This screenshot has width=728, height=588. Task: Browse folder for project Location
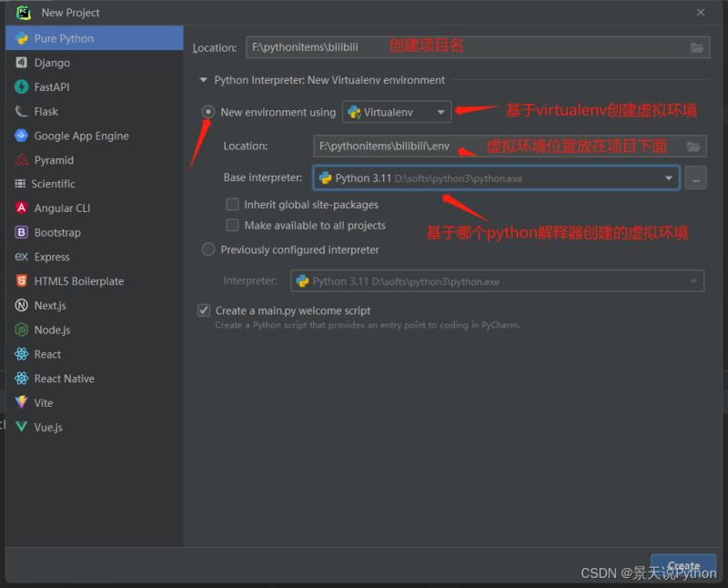[x=697, y=47]
